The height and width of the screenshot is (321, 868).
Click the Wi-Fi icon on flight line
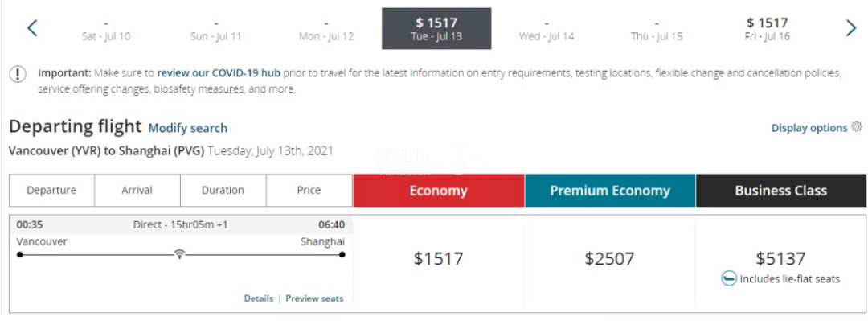point(178,254)
